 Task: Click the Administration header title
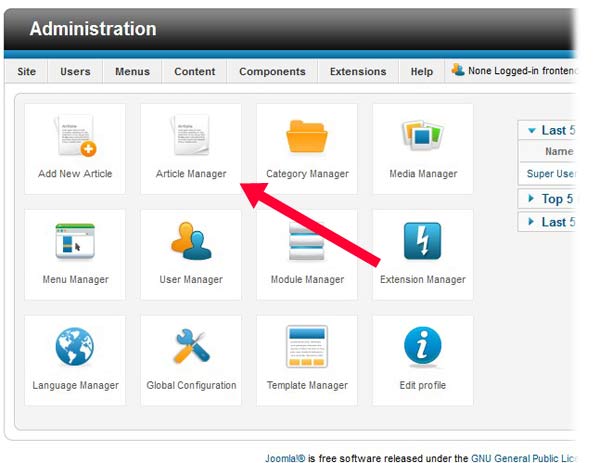click(93, 29)
